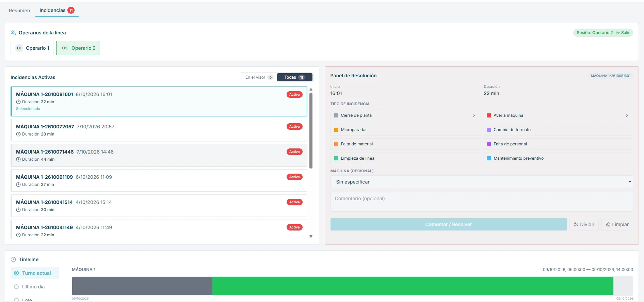Click the Comentario (opcional) text field
The image size is (644, 302).
pyautogui.click(x=482, y=202)
